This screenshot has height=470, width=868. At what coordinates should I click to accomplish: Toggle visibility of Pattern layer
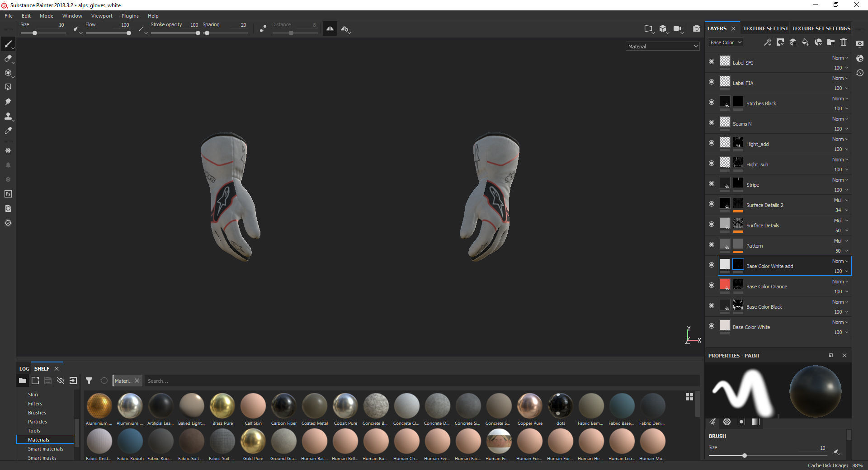point(712,244)
